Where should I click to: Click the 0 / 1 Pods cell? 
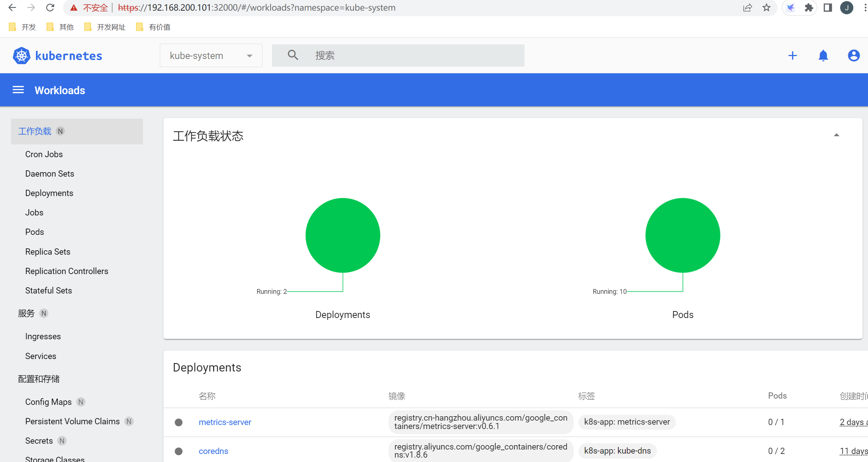click(x=776, y=422)
